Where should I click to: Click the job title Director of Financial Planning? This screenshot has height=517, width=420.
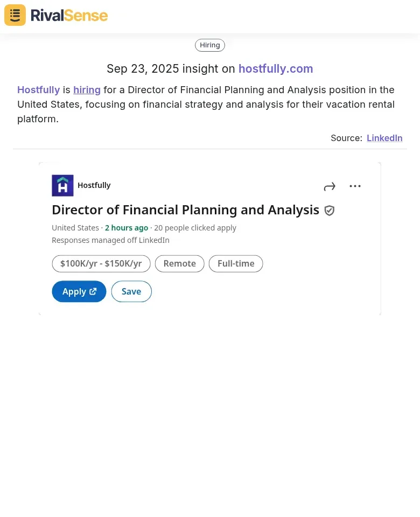tap(185, 209)
